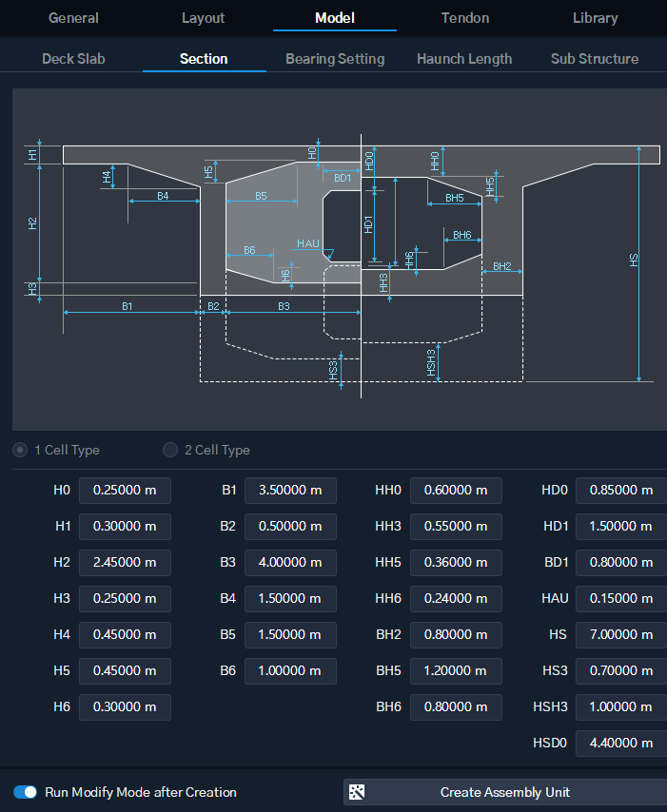Click the B1 dimension label in diagram

click(x=127, y=306)
